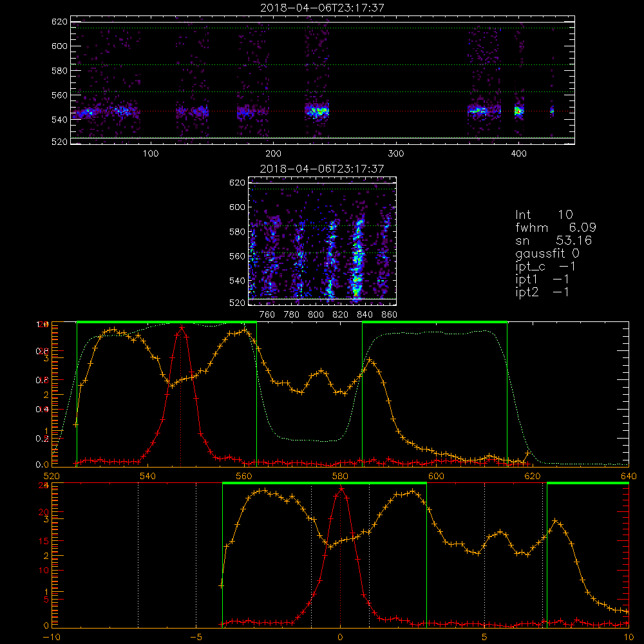Click x-axis label 520 on the profile plot

[x=52, y=477]
